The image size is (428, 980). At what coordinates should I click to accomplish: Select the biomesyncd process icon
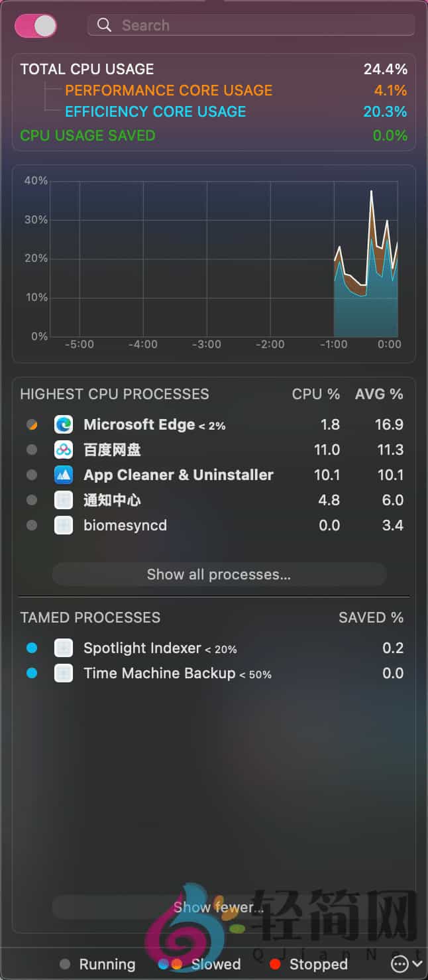point(63,525)
